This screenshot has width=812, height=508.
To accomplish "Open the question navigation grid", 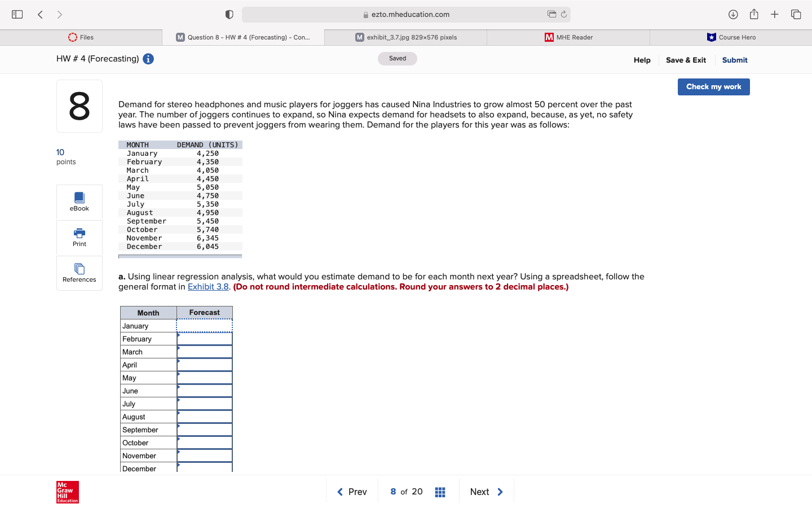I will coord(440,492).
